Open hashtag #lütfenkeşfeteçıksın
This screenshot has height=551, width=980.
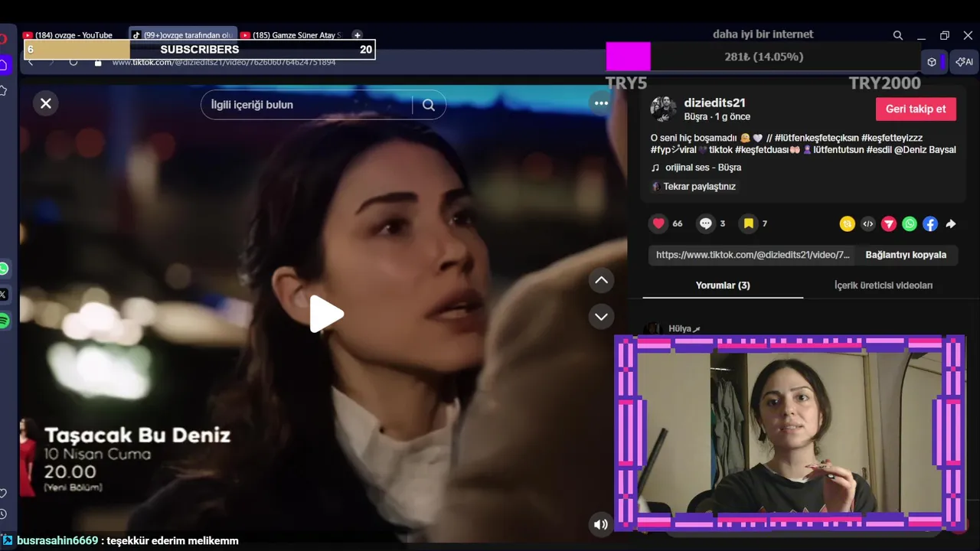pyautogui.click(x=817, y=137)
